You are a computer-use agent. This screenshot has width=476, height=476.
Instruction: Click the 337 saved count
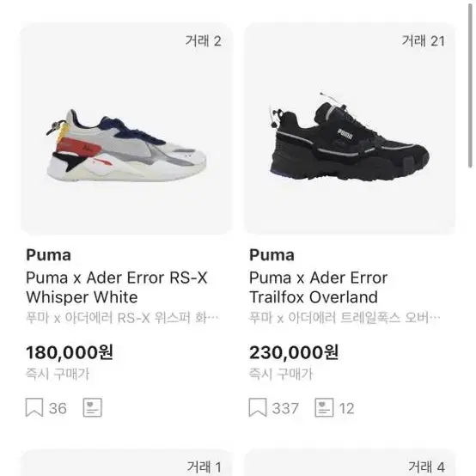pos(285,408)
